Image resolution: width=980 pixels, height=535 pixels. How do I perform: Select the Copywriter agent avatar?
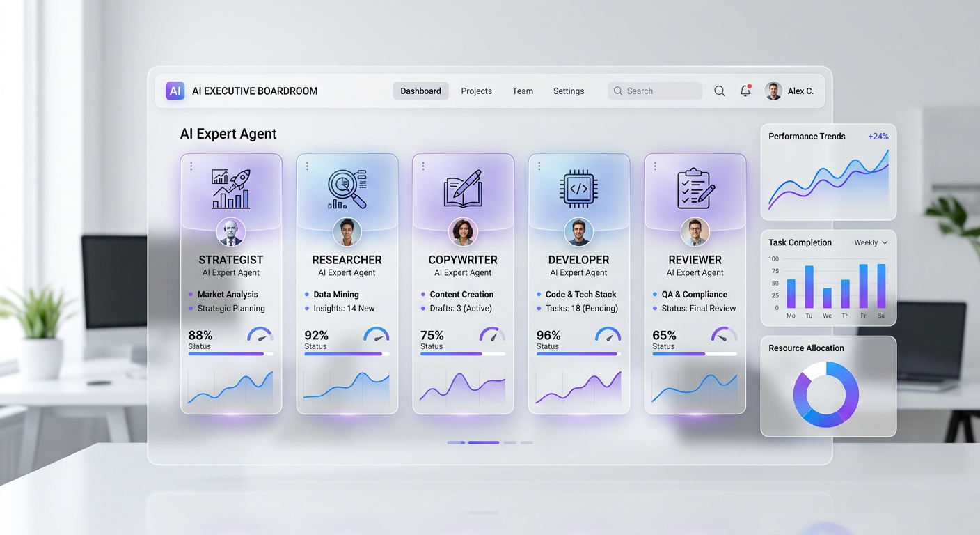[463, 232]
